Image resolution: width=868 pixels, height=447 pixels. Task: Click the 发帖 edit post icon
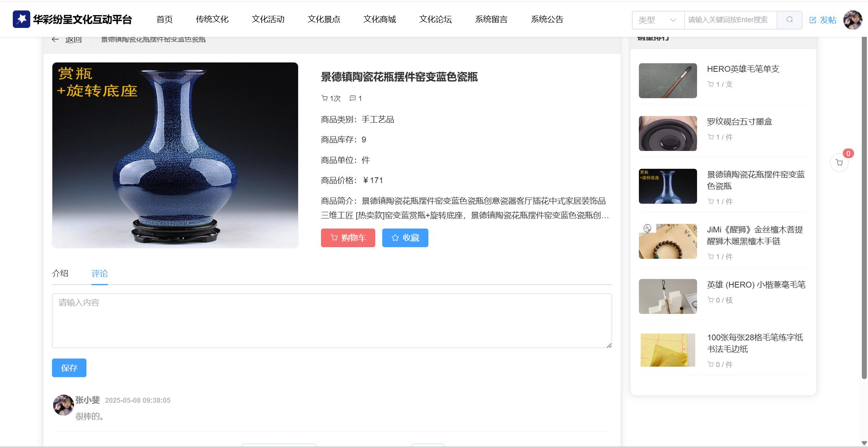(x=813, y=20)
